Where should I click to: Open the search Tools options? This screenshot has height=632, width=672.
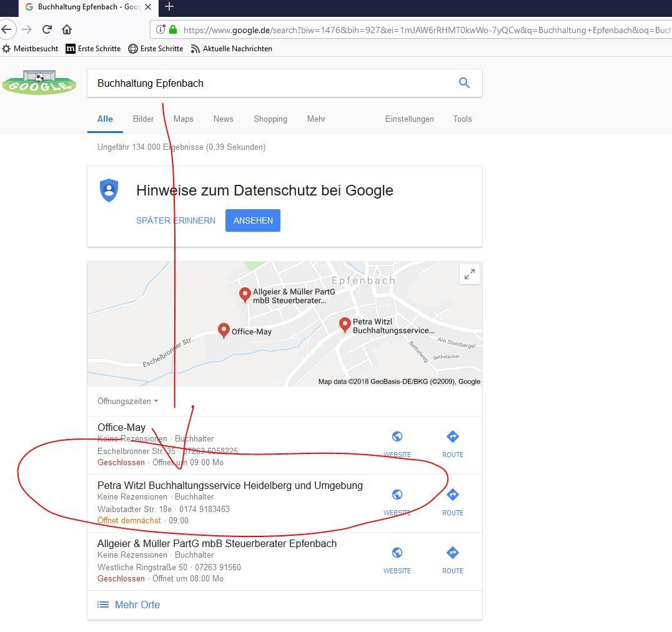point(462,119)
